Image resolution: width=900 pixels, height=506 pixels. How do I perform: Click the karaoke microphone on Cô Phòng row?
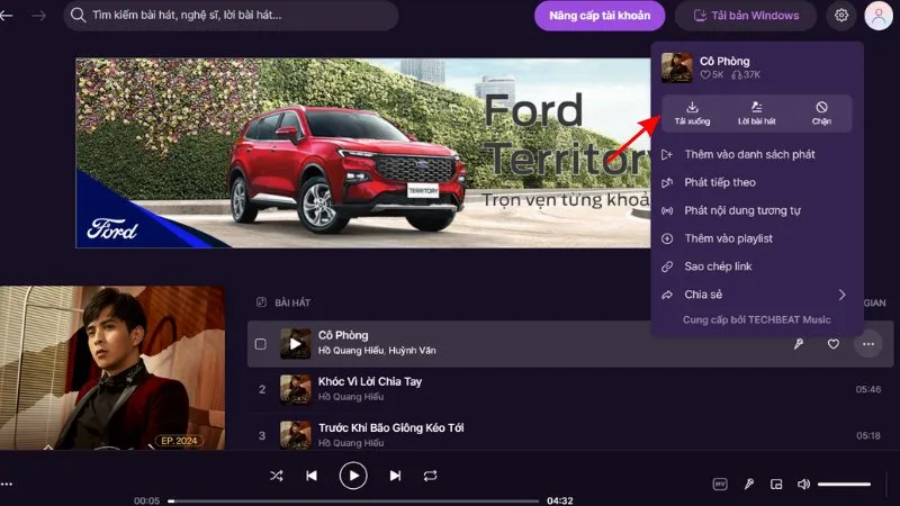click(798, 344)
